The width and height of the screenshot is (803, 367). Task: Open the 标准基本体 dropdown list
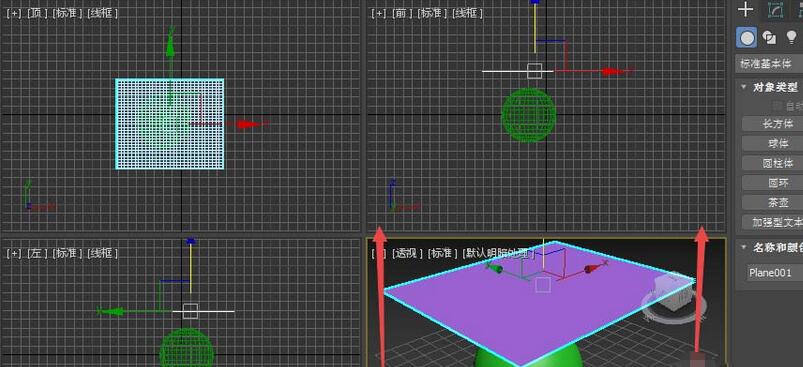point(769,64)
